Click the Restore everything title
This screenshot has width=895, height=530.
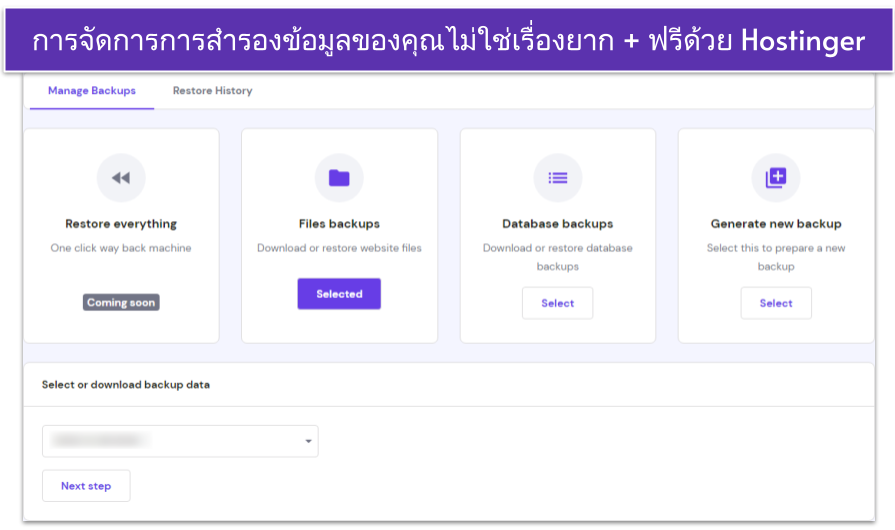click(121, 224)
